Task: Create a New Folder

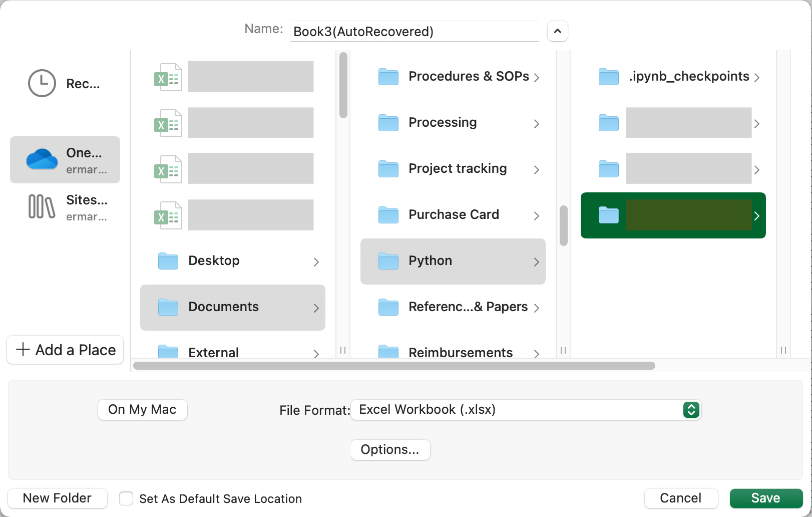Action: point(58,498)
